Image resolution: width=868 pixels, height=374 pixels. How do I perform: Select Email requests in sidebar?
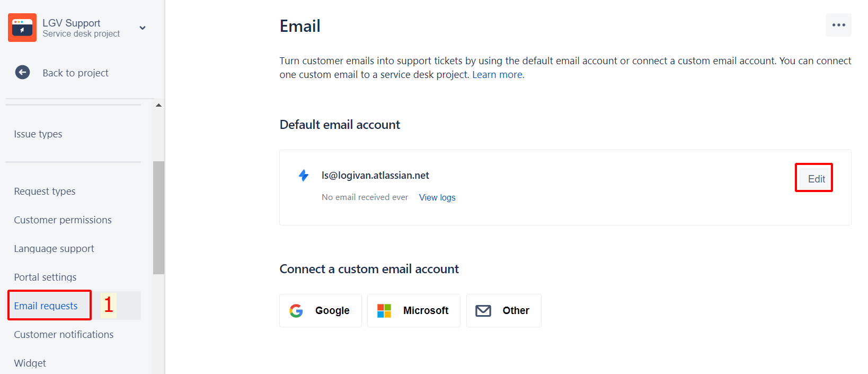point(46,306)
